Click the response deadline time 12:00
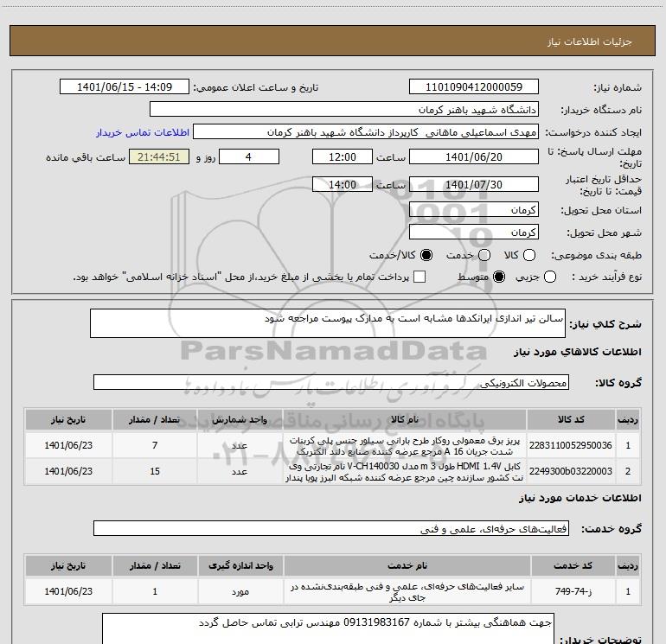Viewport: 666px width, 644px height. tap(343, 156)
